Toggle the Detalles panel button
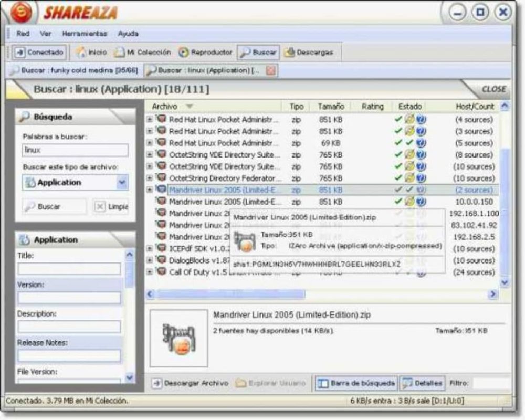This screenshot has height=420, width=525. [422, 383]
